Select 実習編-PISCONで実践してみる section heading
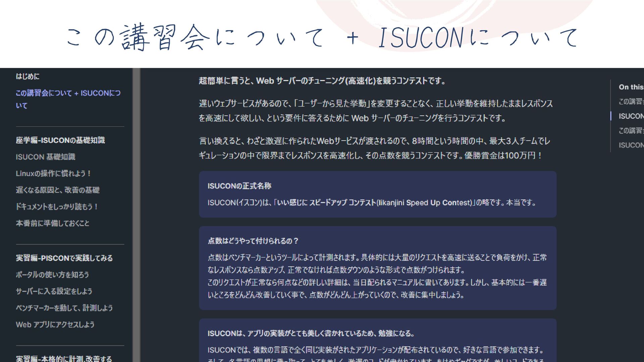Screen dimensions: 644x362 tap(64, 258)
